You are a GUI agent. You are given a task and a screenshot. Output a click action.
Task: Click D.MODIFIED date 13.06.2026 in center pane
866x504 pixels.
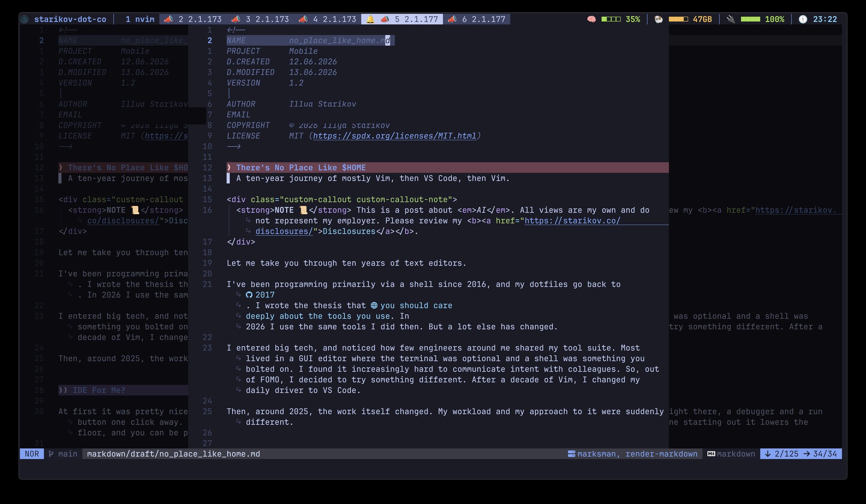tap(313, 72)
